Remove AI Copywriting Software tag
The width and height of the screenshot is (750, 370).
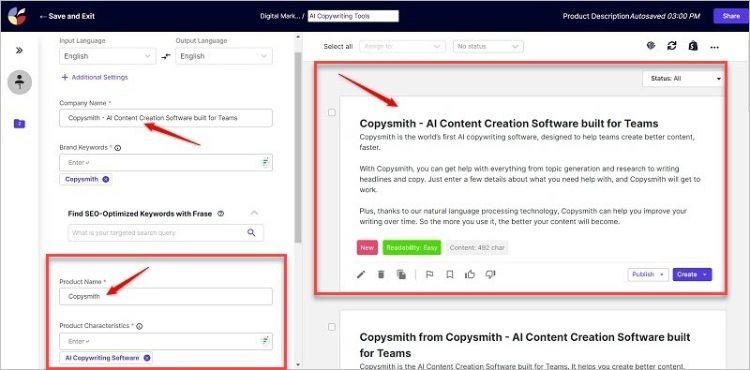click(147, 358)
